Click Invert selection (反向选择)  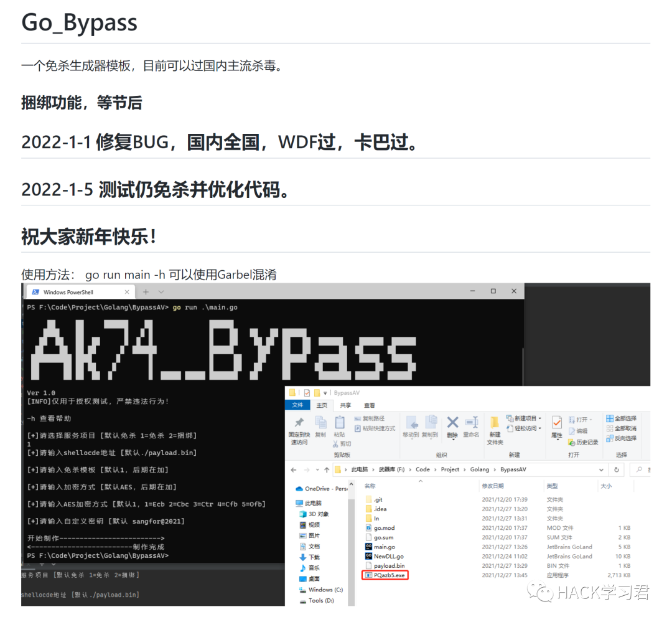point(621,438)
